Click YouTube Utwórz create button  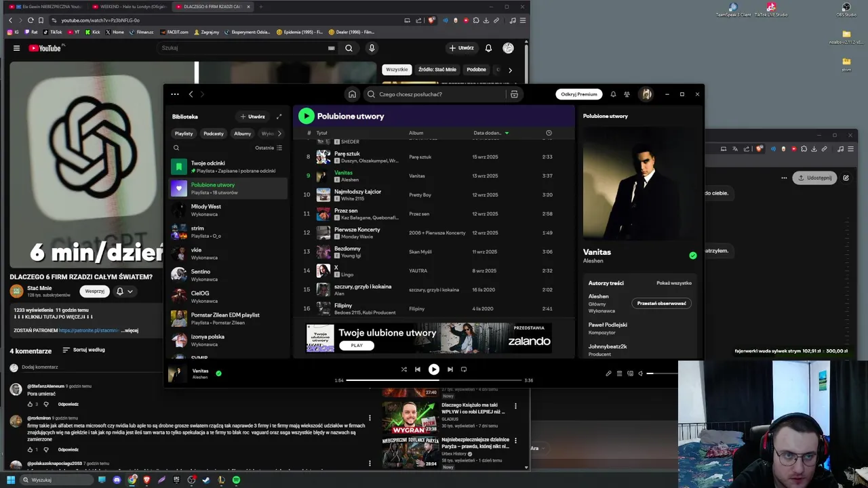461,48
